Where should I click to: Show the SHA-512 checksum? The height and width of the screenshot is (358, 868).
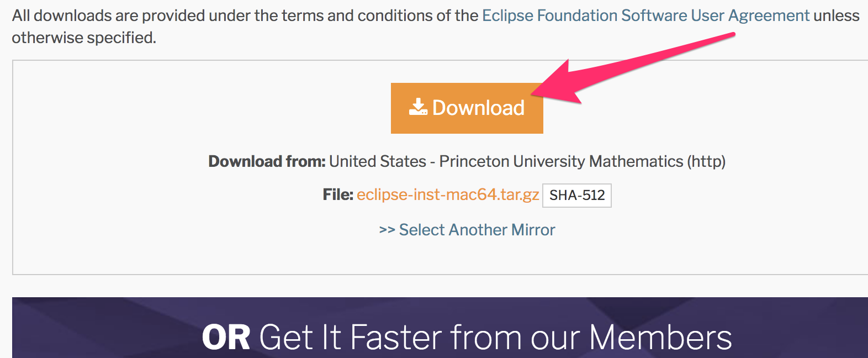[x=577, y=196]
